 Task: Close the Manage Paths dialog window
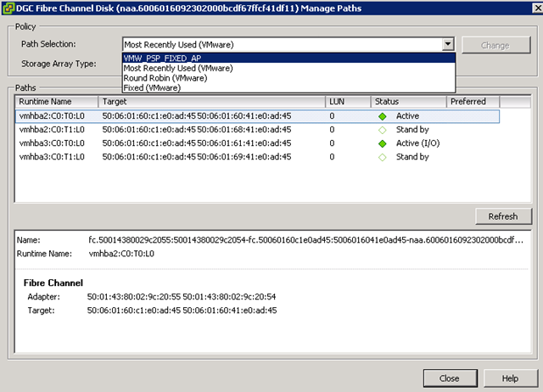[x=538, y=8]
